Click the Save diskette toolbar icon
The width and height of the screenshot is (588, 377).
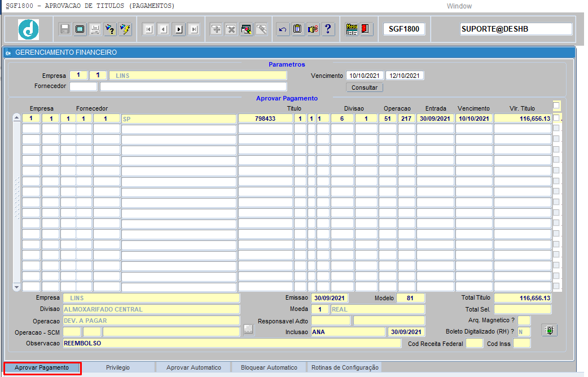65,29
